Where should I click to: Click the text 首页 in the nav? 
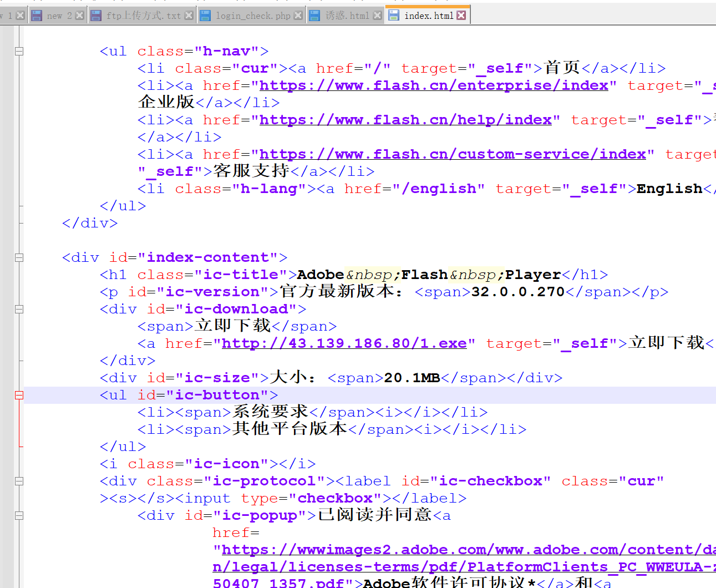tap(562, 68)
